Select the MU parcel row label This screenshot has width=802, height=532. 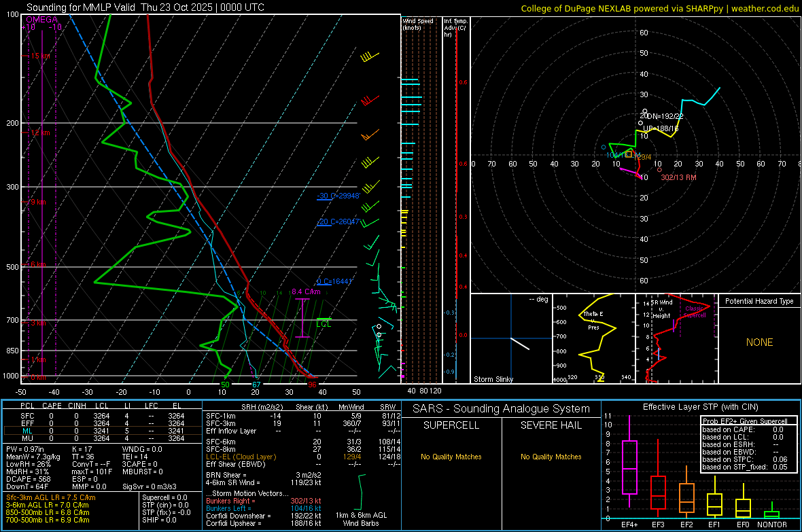pyautogui.click(x=28, y=438)
